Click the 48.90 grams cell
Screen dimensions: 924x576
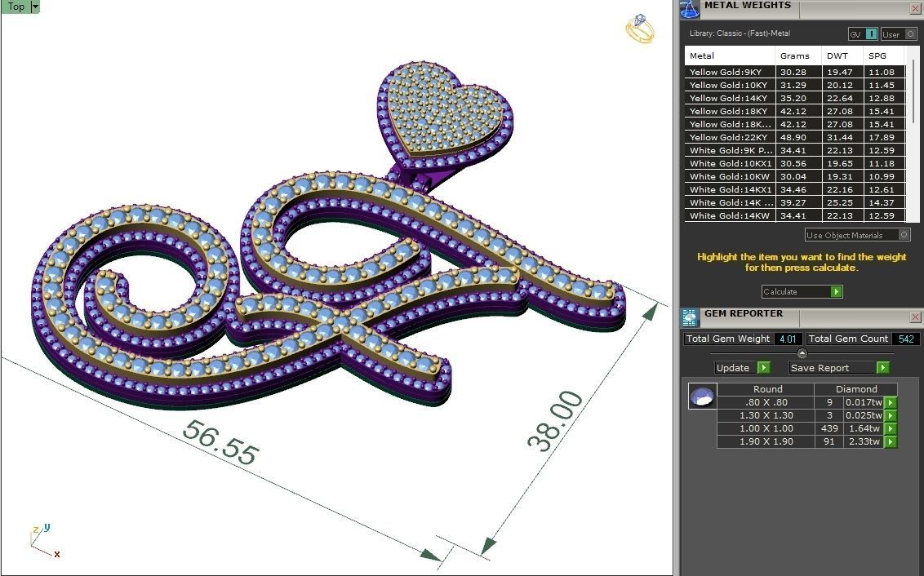click(798, 137)
